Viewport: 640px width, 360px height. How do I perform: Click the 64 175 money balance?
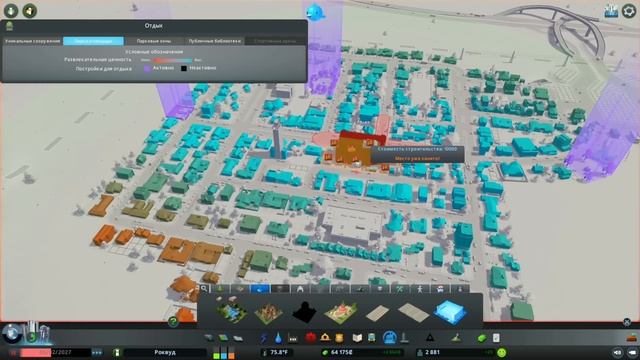342,352
